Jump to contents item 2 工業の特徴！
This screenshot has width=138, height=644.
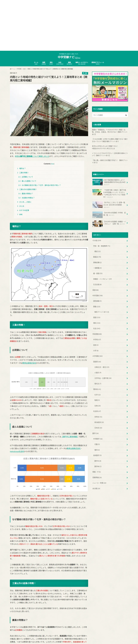[23, 173]
